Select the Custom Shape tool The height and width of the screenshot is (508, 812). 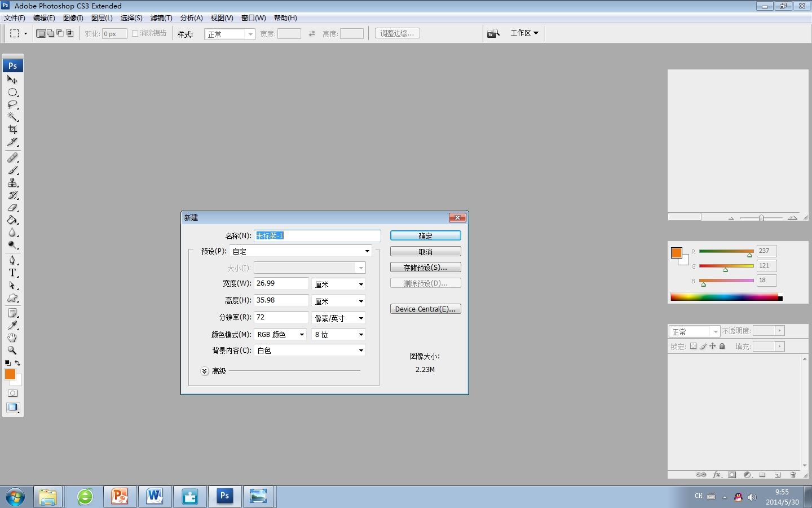[12, 298]
